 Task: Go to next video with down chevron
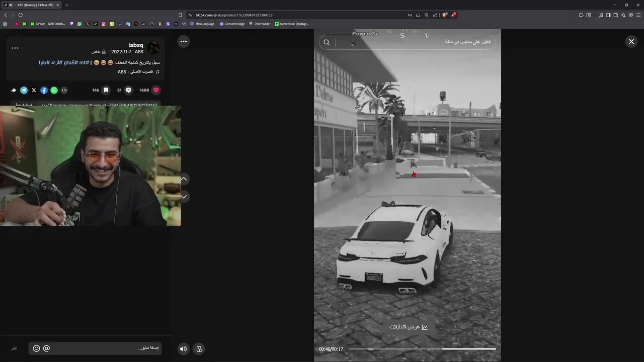184,197
